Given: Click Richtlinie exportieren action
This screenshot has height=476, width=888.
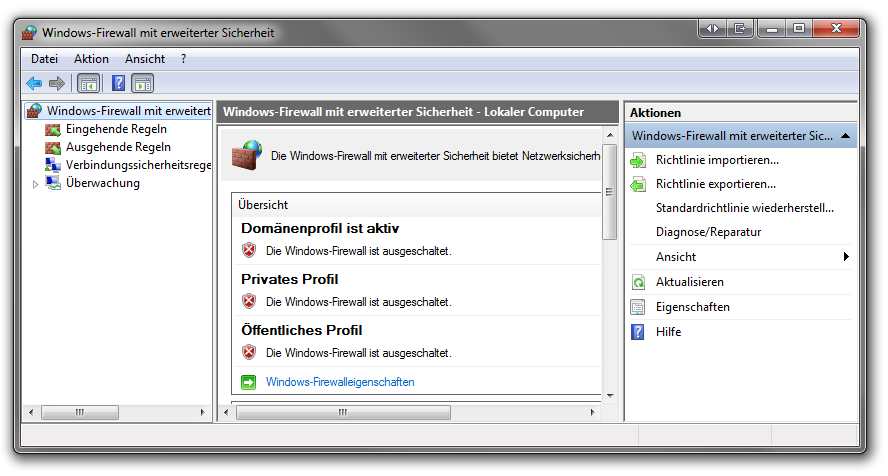Looking at the screenshot, I should [x=715, y=184].
